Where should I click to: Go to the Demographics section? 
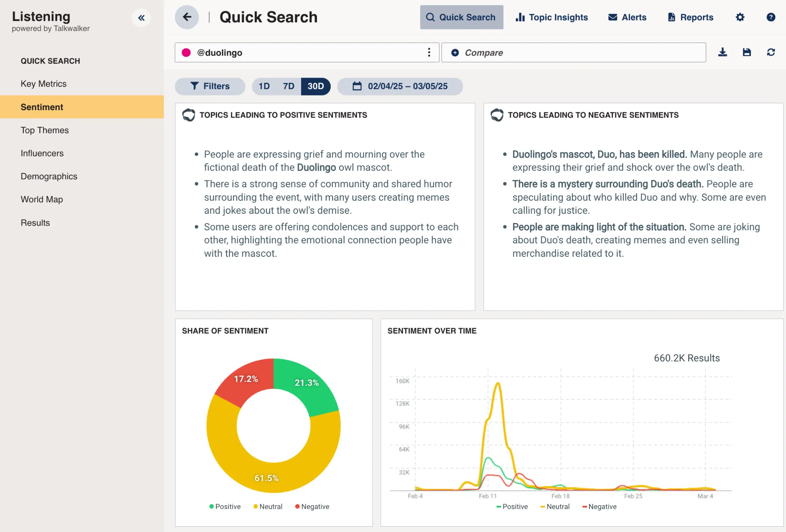click(x=49, y=176)
